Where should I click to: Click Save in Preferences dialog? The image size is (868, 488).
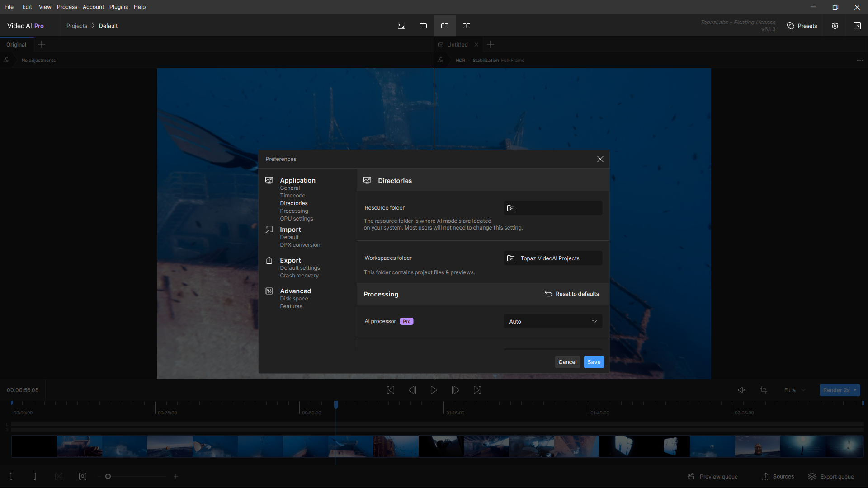pos(594,362)
